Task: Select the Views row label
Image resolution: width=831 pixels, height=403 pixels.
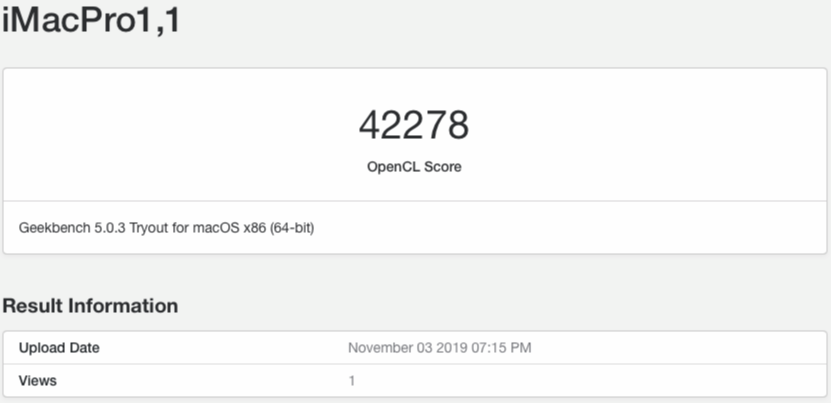Action: (x=38, y=380)
